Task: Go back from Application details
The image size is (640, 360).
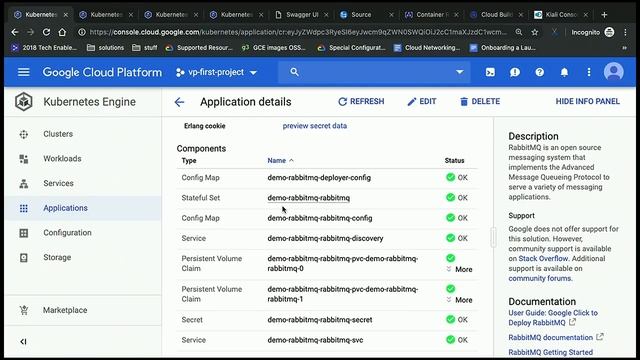Action: pos(179,102)
